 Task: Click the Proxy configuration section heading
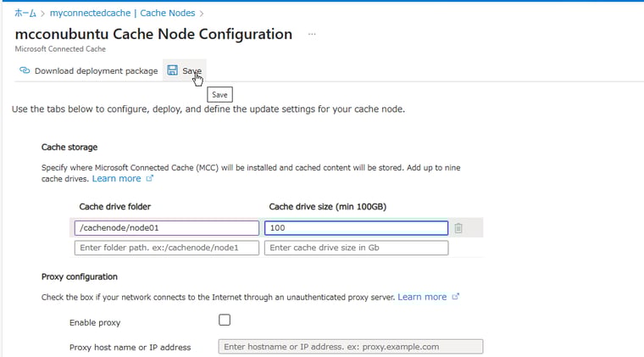80,277
